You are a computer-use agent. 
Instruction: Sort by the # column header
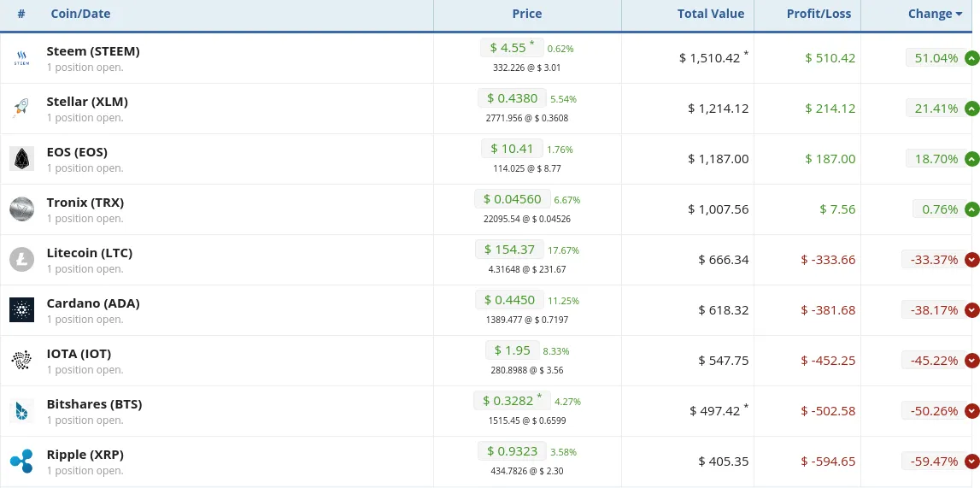tap(21, 14)
